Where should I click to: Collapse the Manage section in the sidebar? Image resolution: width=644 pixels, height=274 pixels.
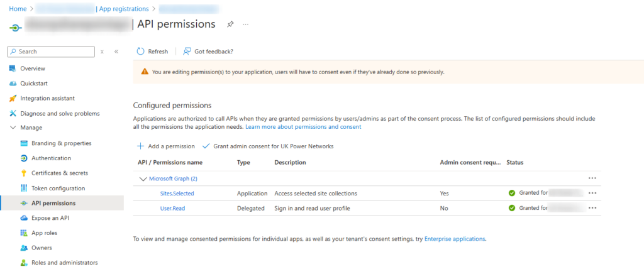coord(13,128)
